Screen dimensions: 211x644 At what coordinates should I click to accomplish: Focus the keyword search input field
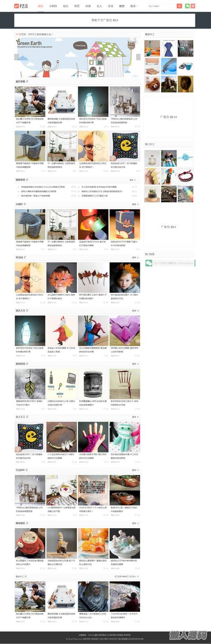pos(162,6)
